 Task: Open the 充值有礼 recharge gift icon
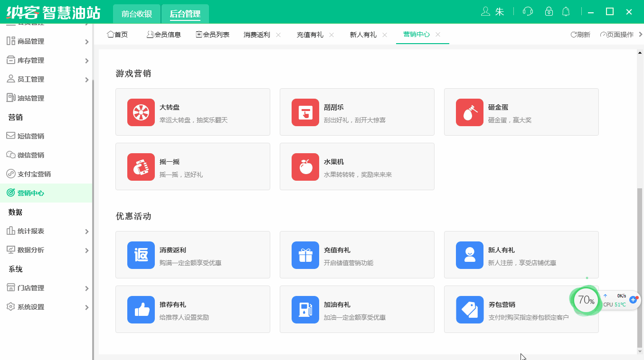[x=305, y=255]
